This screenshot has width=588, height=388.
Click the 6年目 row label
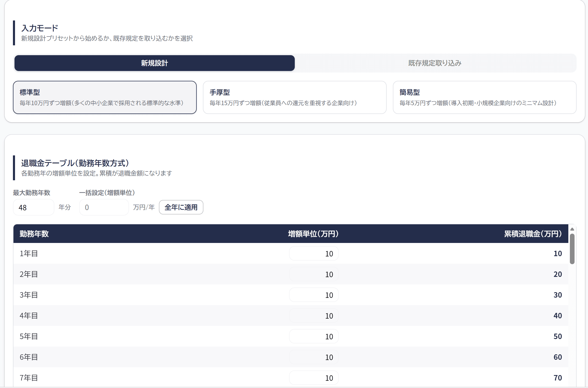coord(29,357)
